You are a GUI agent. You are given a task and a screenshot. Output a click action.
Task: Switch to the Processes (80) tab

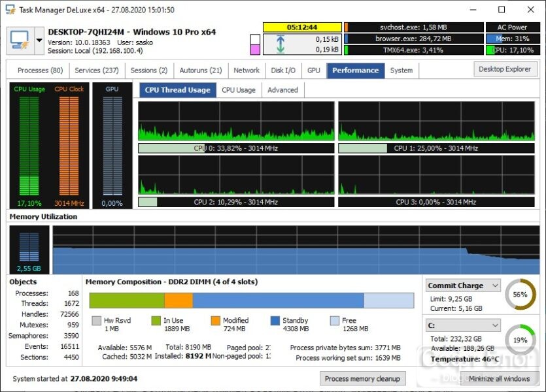40,71
